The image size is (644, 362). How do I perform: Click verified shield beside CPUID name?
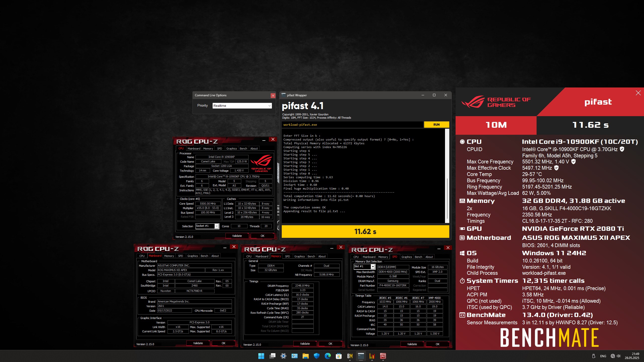coord(622,149)
